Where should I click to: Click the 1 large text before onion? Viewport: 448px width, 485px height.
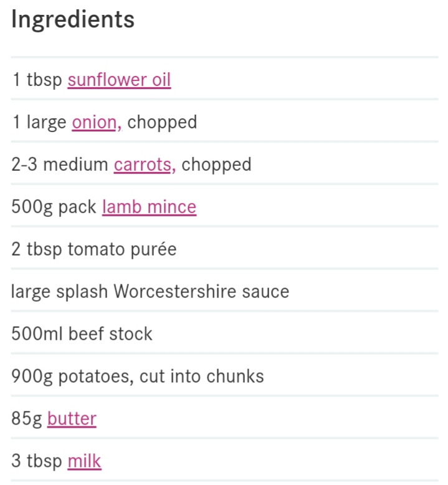coord(39,123)
